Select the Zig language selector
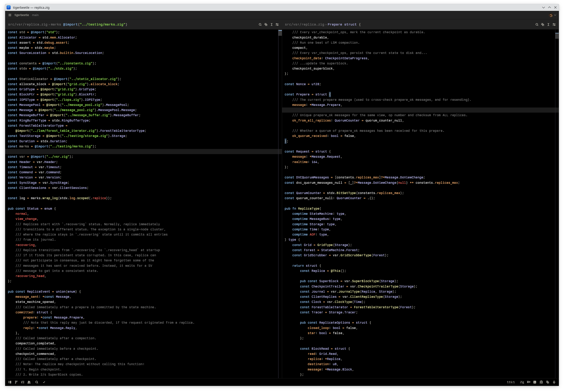The height and width of the screenshot is (392, 564). tap(522, 382)
